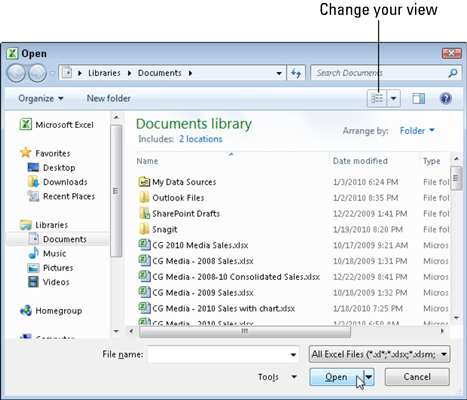The height and width of the screenshot is (400, 467).
Task: Select Pictures library in the navigation pane
Action: tap(50, 268)
